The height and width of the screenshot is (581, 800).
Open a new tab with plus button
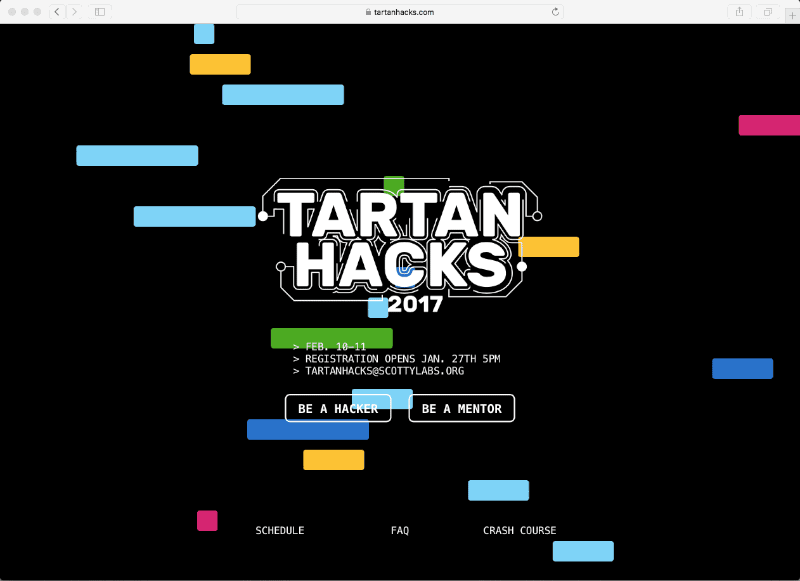pos(792,15)
